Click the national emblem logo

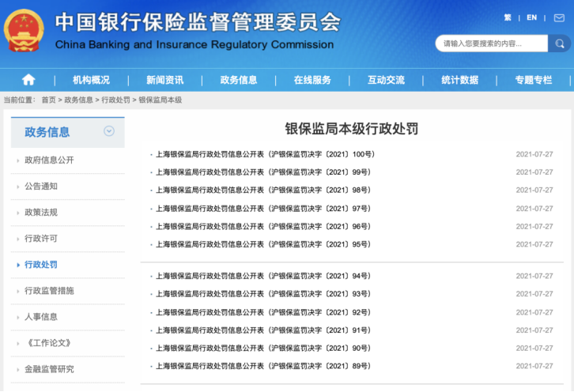click(24, 30)
